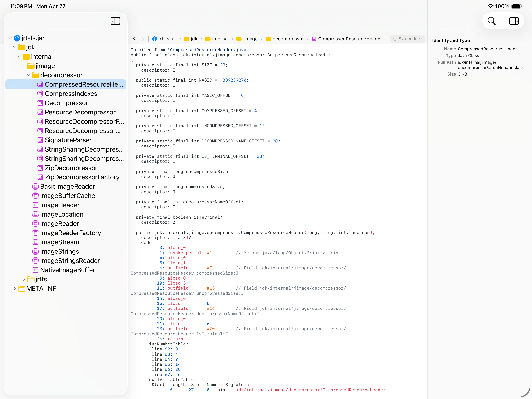Click the Decompressor class icon
The width and height of the screenshot is (532, 399).
[40, 103]
